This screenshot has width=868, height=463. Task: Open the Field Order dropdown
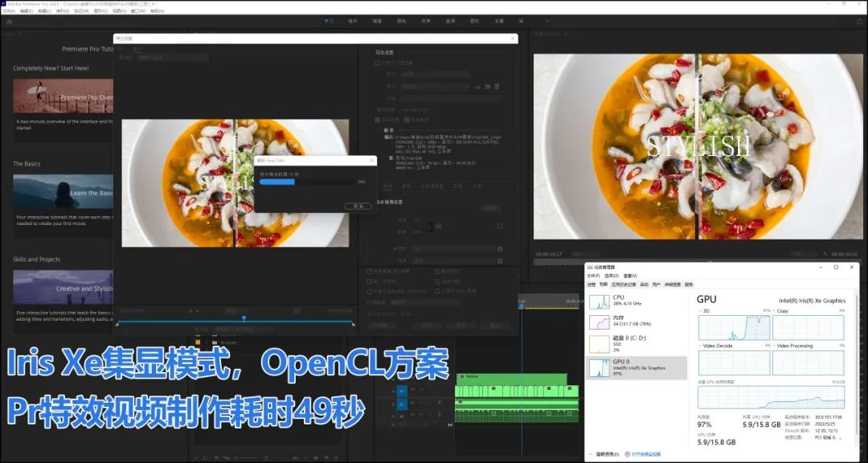tap(453, 261)
